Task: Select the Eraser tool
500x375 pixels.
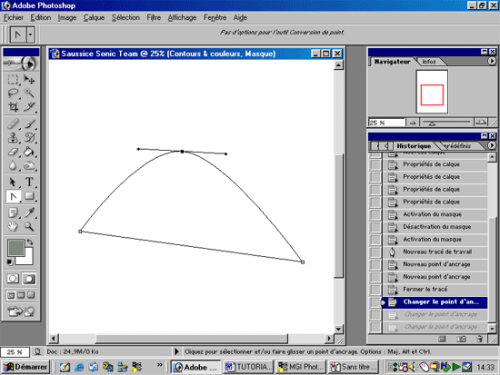Action: (x=13, y=152)
